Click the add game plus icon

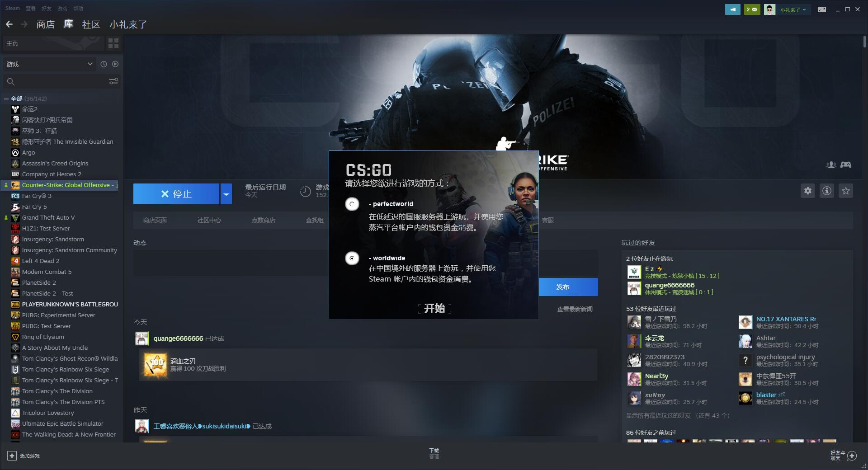tap(12, 456)
